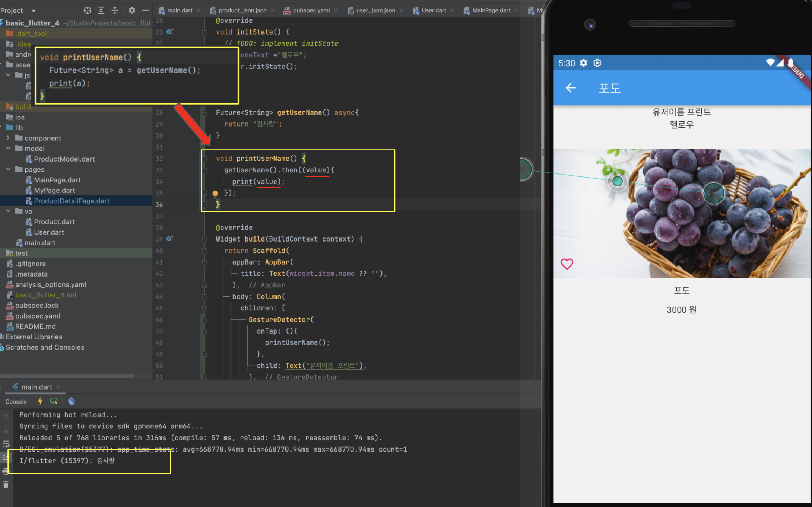Screen dimensions: 812x507
Task: Switch to the User.dart editor tab
Action: click(x=434, y=10)
